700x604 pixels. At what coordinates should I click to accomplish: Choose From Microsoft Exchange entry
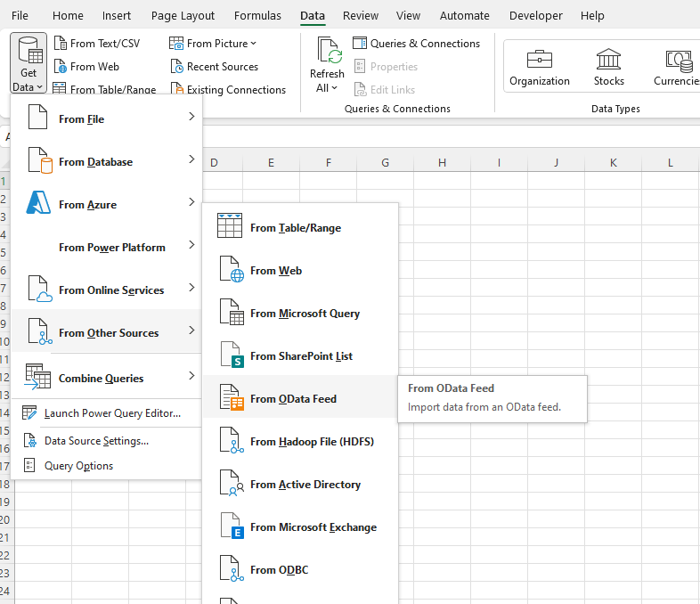coord(300,526)
